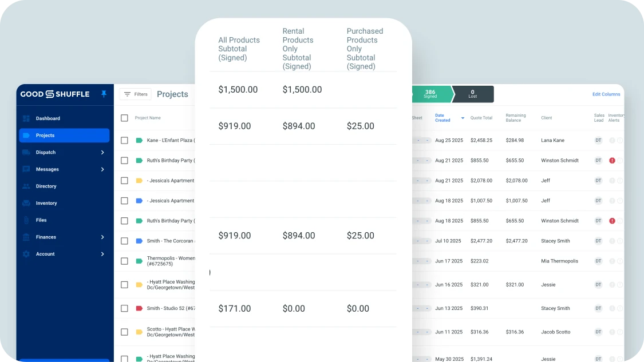Click the red inventory alert for Winston Schmidt
The height and width of the screenshot is (362, 644).
tap(611, 161)
